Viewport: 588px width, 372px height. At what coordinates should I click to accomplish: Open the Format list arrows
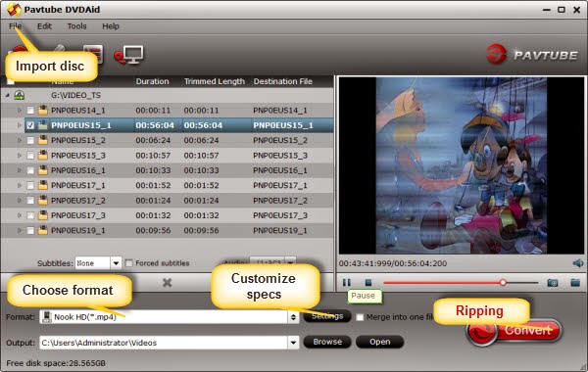coord(293,317)
